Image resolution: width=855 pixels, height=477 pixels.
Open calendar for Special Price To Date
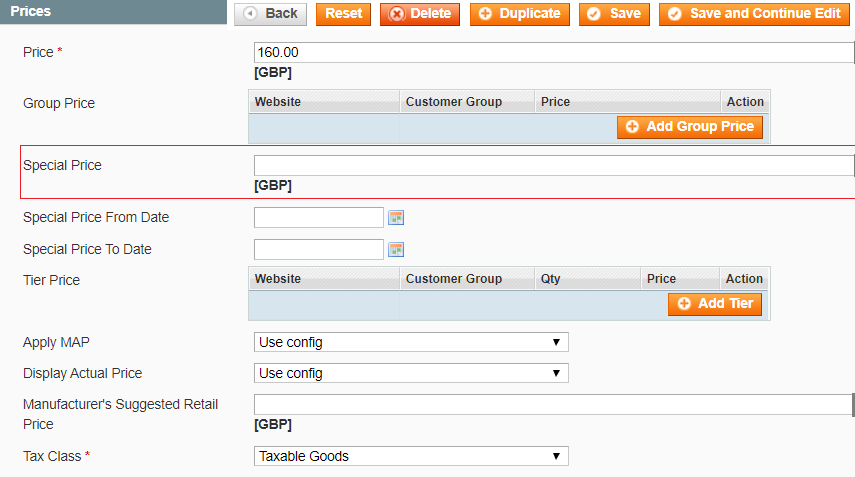pyautogui.click(x=396, y=250)
